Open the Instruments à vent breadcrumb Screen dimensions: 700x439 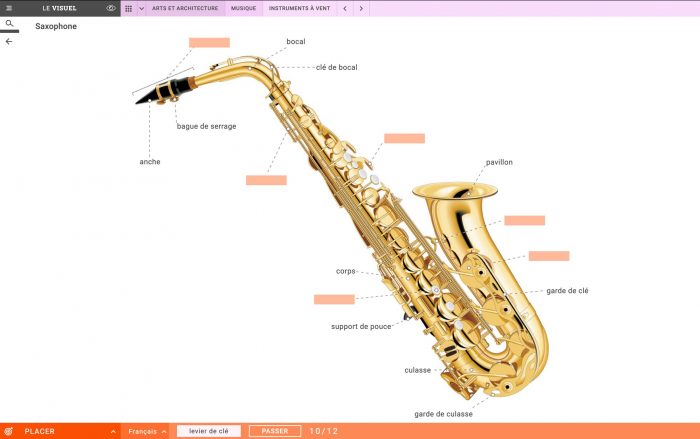tap(300, 8)
